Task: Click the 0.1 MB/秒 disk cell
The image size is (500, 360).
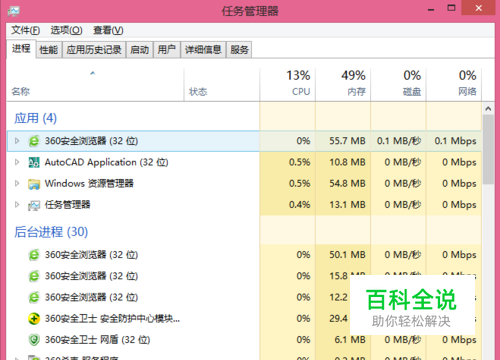Action: tap(399, 141)
